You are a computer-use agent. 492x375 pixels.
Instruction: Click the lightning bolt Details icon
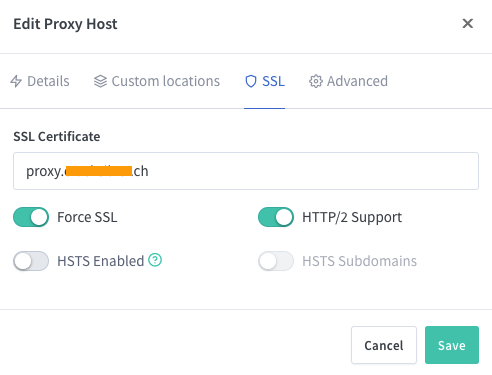[16, 81]
